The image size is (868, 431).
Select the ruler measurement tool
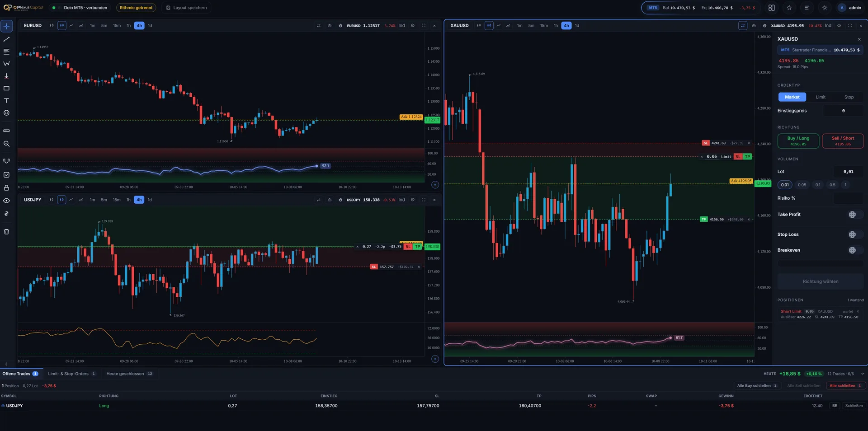click(x=6, y=131)
